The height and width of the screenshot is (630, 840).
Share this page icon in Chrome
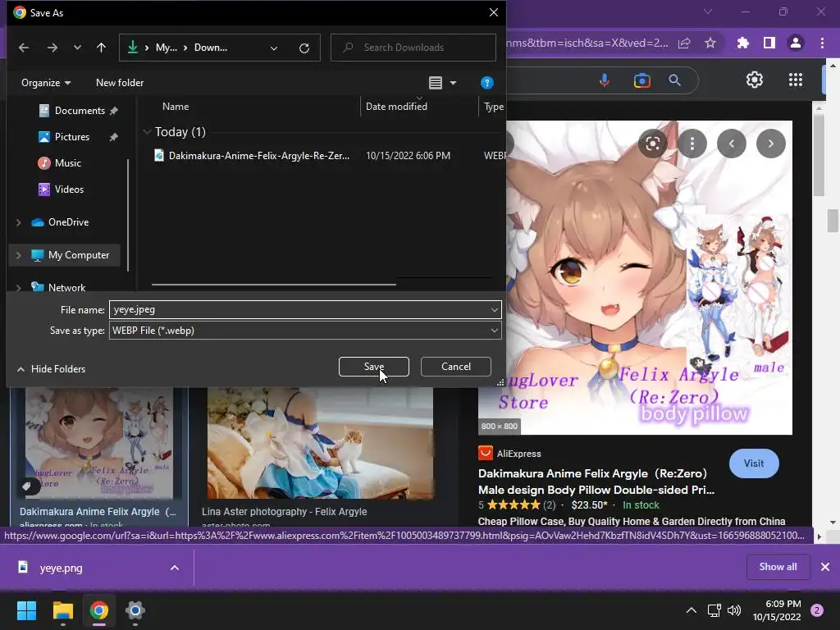684,43
